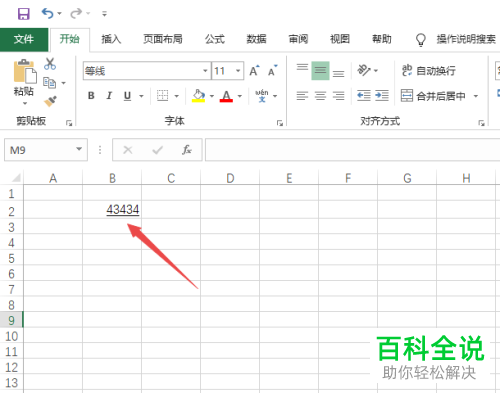The image size is (500, 393).
Task: Click inside the formula bar input
Action: pos(352,150)
